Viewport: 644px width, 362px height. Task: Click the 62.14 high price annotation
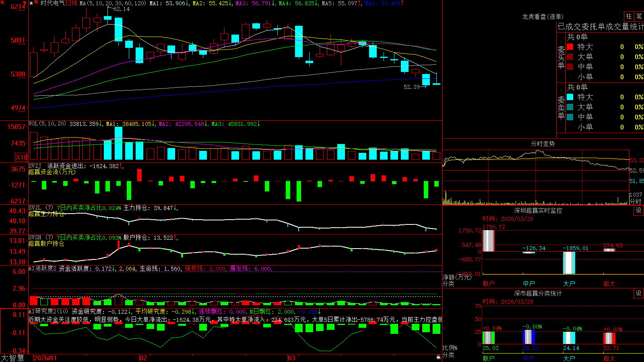pos(122,9)
